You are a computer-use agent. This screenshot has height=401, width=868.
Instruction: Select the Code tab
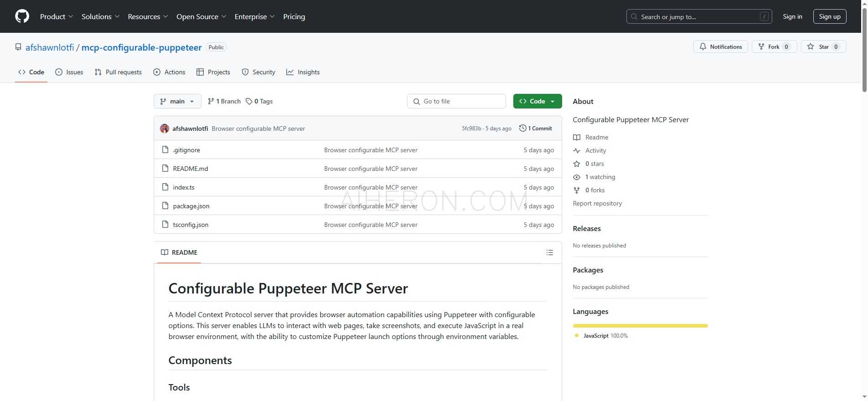coord(31,72)
